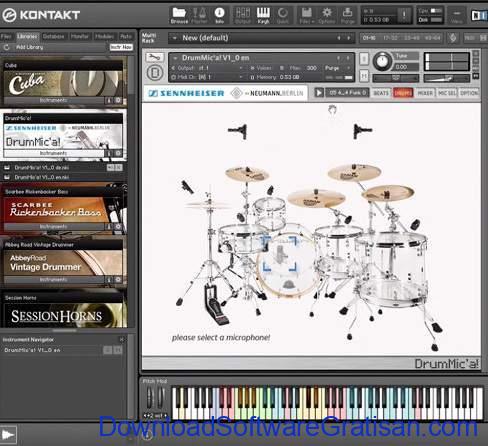Viewport: 488px width, 446px height.
Task: Select rack page 17-32
Action: (x=390, y=38)
